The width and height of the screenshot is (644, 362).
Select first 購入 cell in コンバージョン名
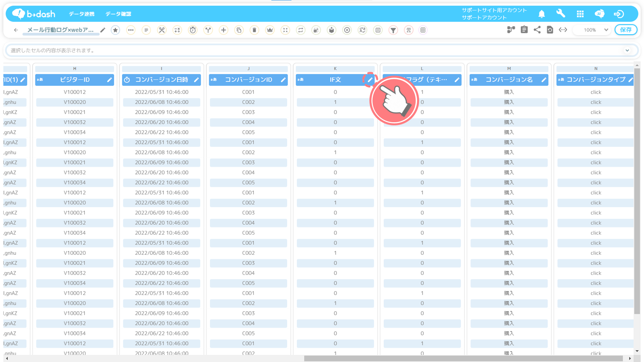[509, 92]
